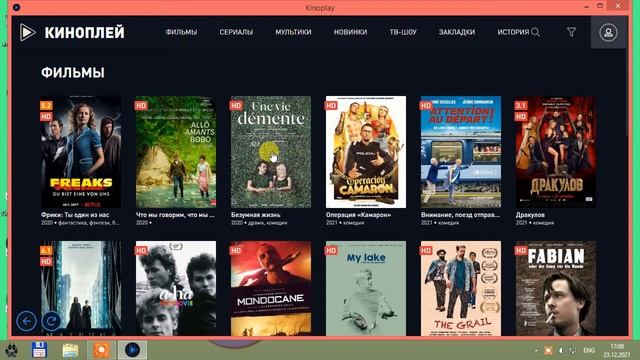The width and height of the screenshot is (640, 360).
Task: Open The Grail poster
Action: point(461,288)
